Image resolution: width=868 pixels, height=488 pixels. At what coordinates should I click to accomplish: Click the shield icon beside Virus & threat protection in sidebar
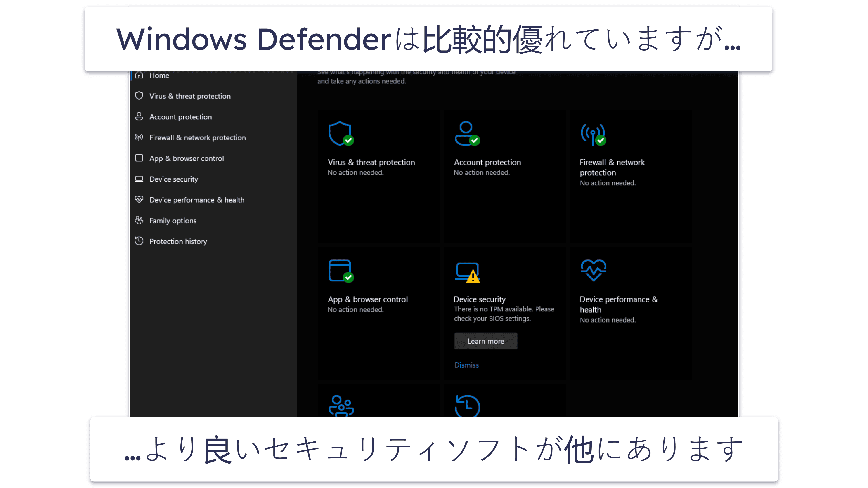(x=139, y=96)
